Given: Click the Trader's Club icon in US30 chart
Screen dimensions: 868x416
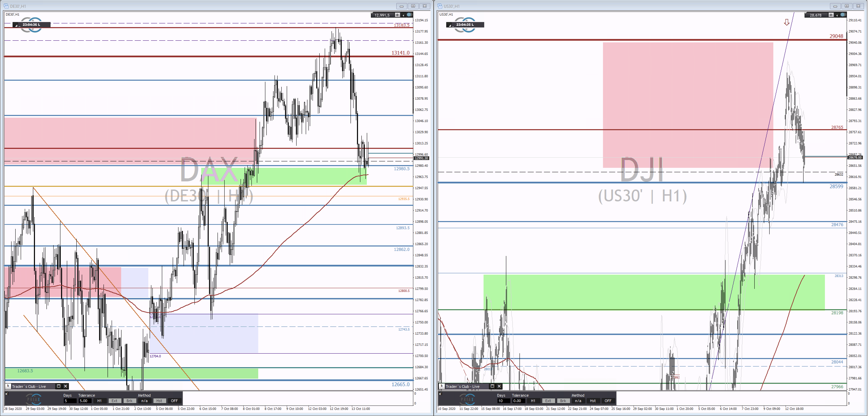Looking at the screenshot, I should coord(442,386).
